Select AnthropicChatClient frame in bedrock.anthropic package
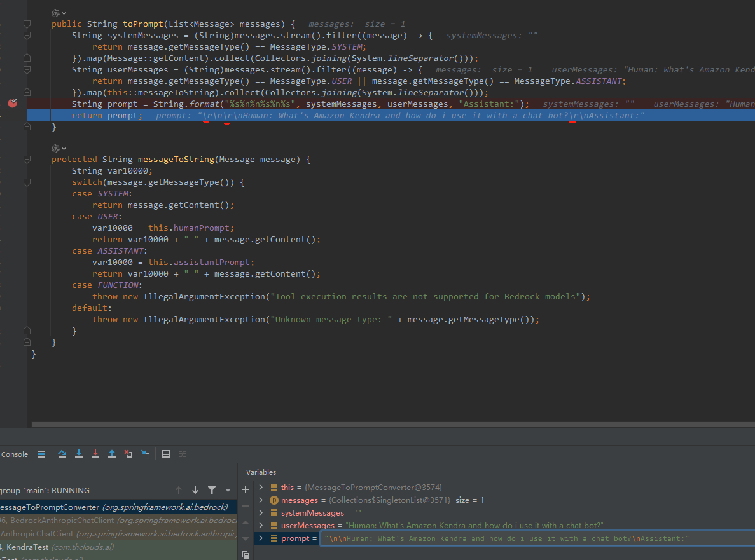755x560 pixels. point(118,533)
